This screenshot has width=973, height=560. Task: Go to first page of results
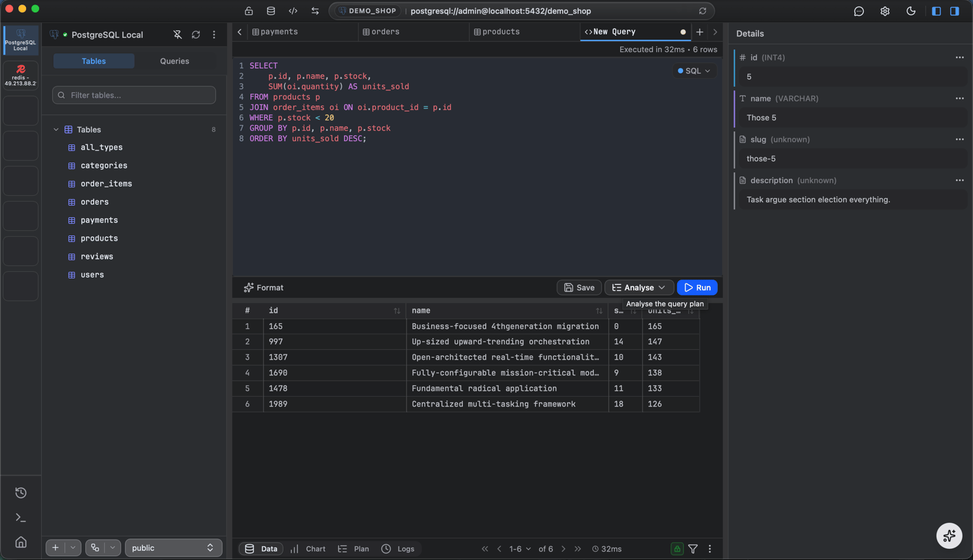(x=485, y=549)
